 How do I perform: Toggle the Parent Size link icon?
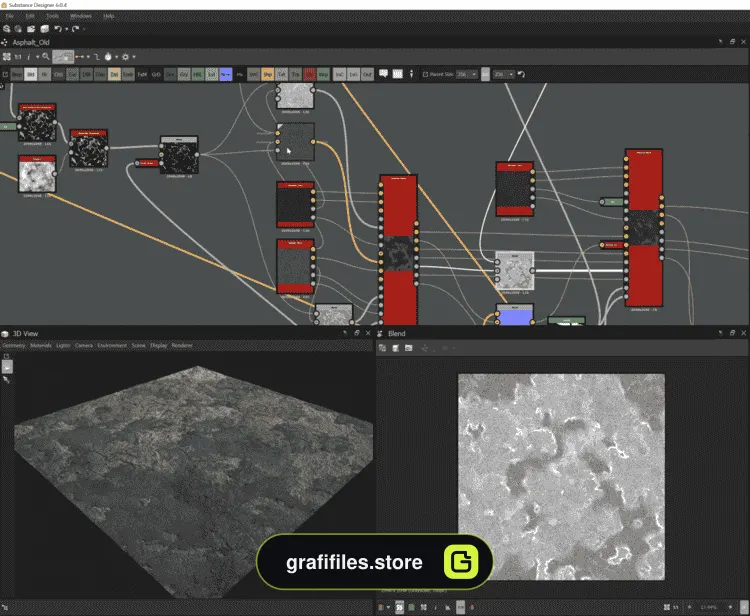pos(425,74)
